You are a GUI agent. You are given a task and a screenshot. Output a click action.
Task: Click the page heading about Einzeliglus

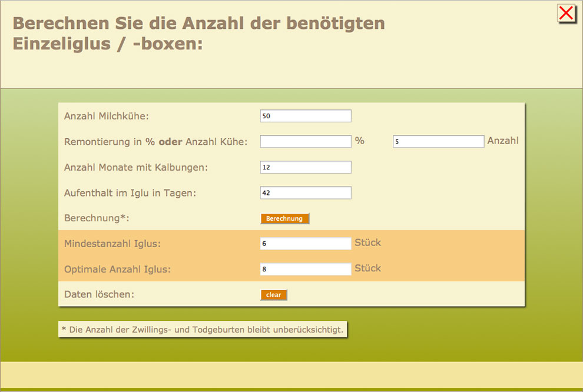point(199,34)
